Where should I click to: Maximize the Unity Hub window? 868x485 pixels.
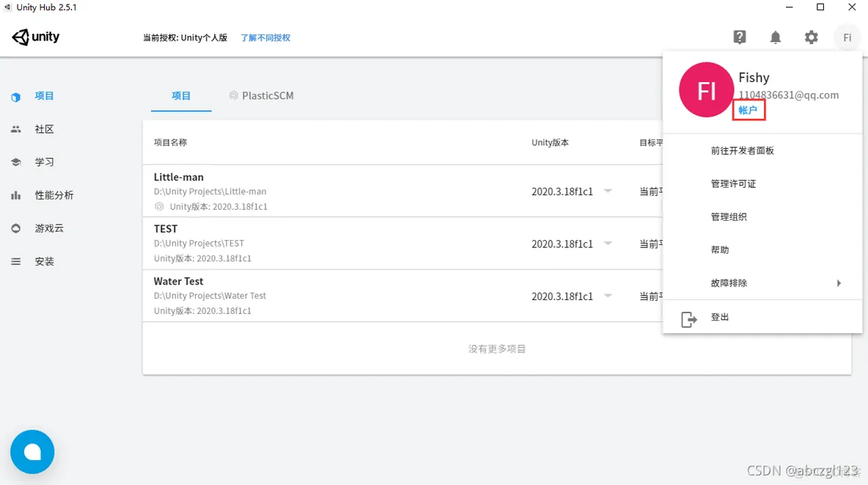pos(820,7)
